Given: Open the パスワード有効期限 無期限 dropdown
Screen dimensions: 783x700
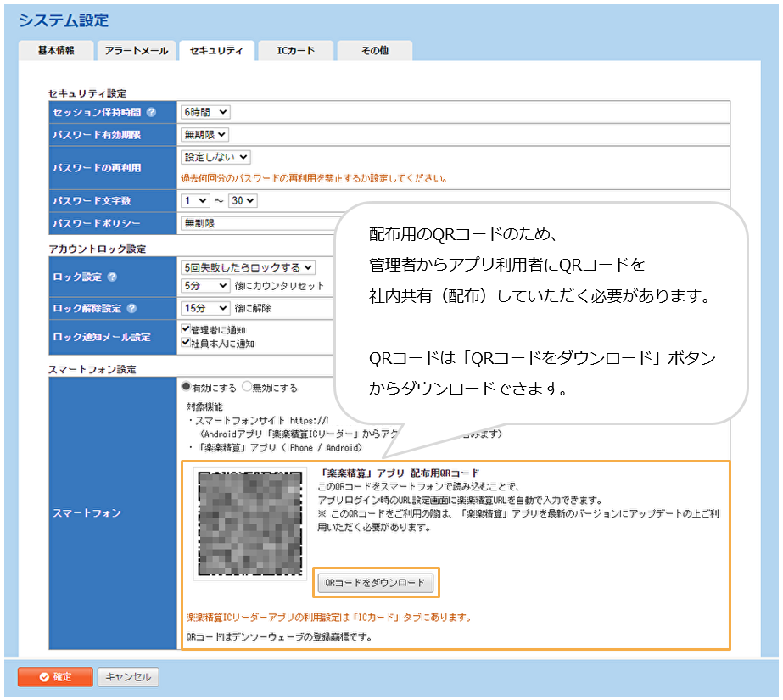Looking at the screenshot, I should coord(204,134).
